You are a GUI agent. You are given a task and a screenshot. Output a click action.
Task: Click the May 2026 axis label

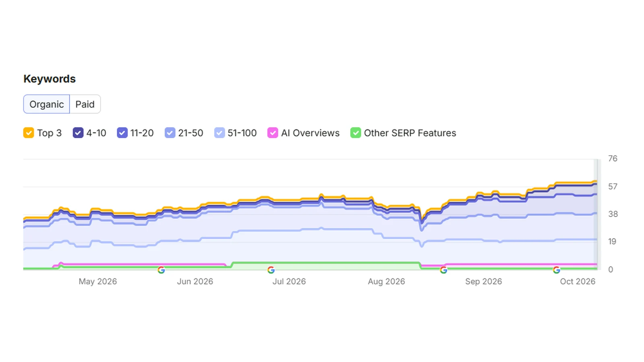98,282
